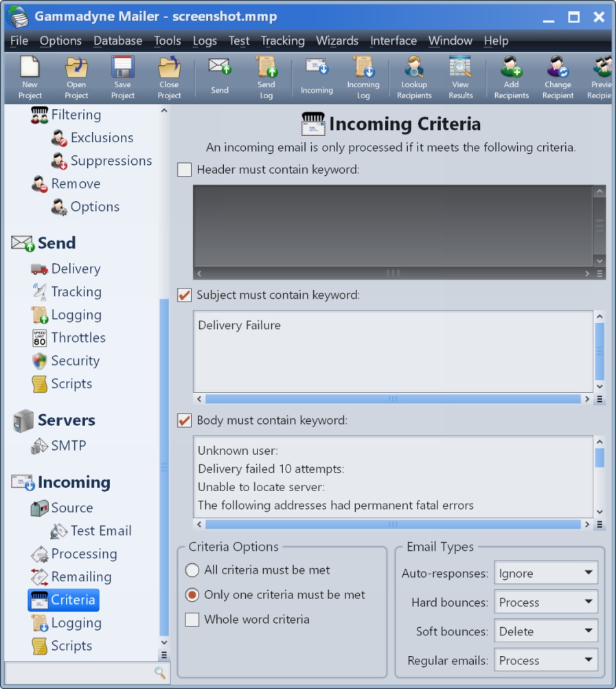Open the Send Log toolbar icon
The height and width of the screenshot is (689, 616).
coord(266,77)
